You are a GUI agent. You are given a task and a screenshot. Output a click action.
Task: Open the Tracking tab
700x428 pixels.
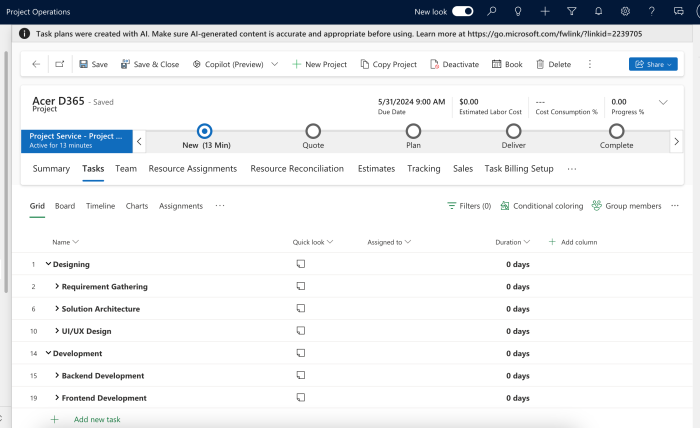[424, 169]
